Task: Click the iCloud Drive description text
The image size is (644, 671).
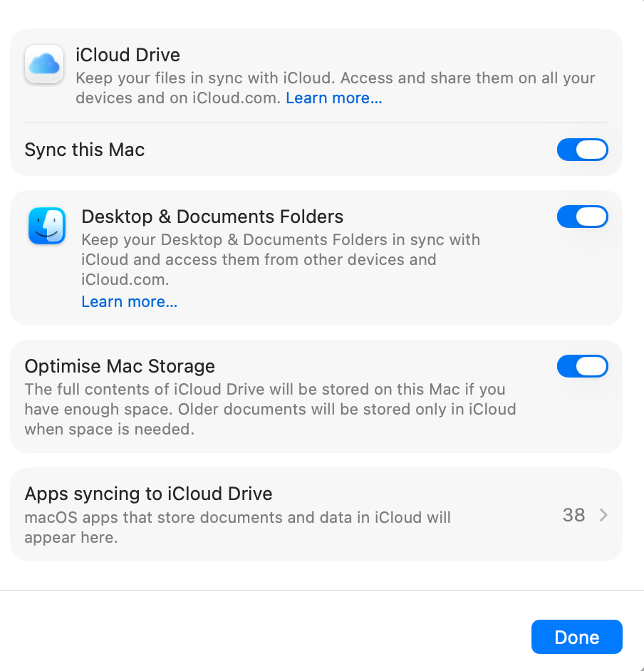Action: (335, 78)
